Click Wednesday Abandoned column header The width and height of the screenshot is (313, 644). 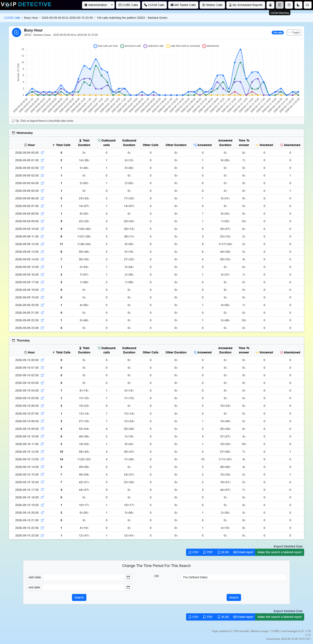290,145
